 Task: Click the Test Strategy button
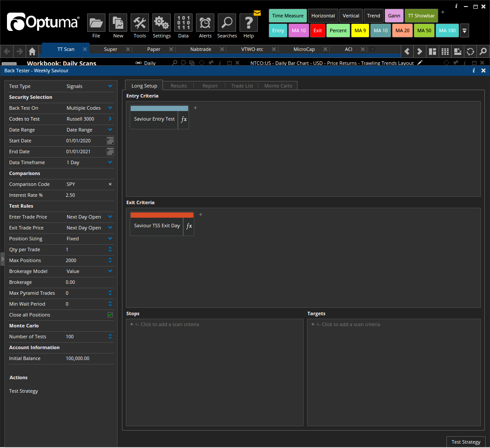click(x=466, y=442)
